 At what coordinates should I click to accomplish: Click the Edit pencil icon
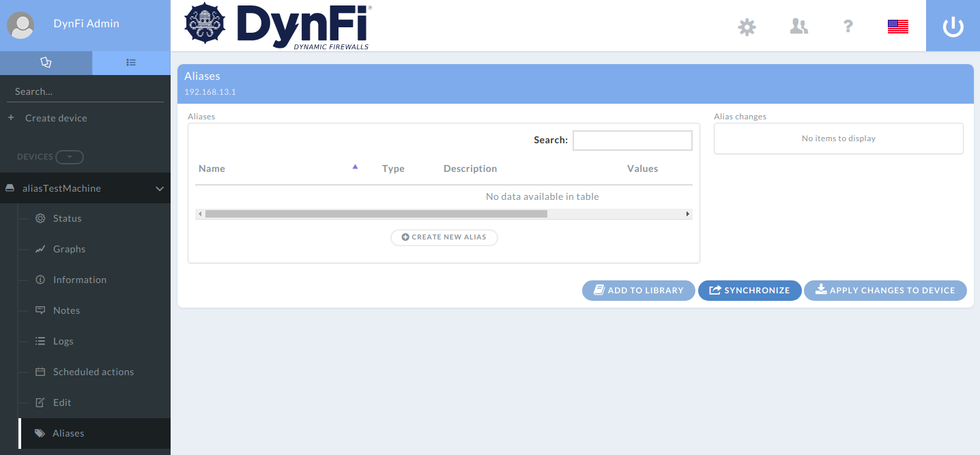(40, 402)
